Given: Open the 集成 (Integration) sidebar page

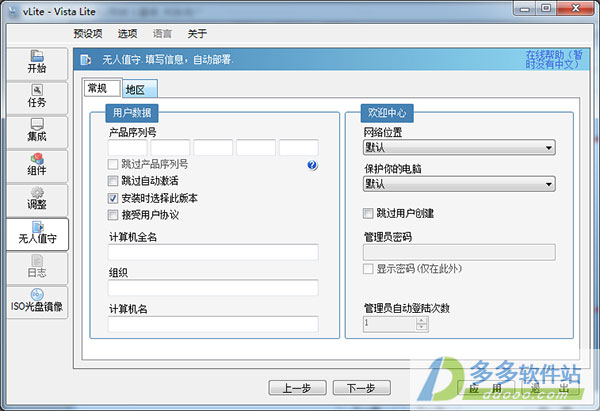Looking at the screenshot, I should click(37, 132).
